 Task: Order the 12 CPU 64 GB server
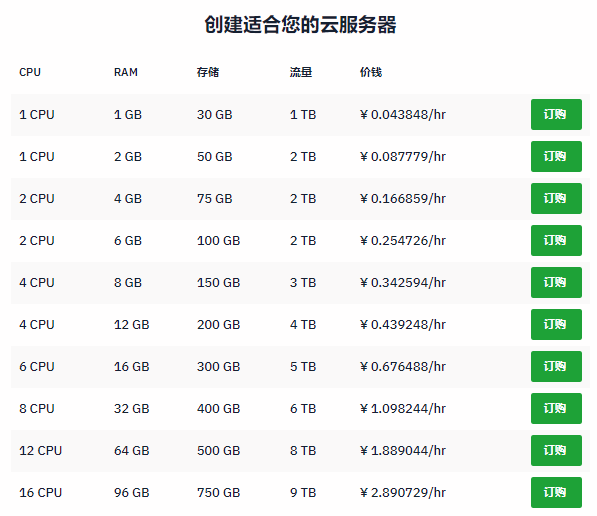click(556, 450)
